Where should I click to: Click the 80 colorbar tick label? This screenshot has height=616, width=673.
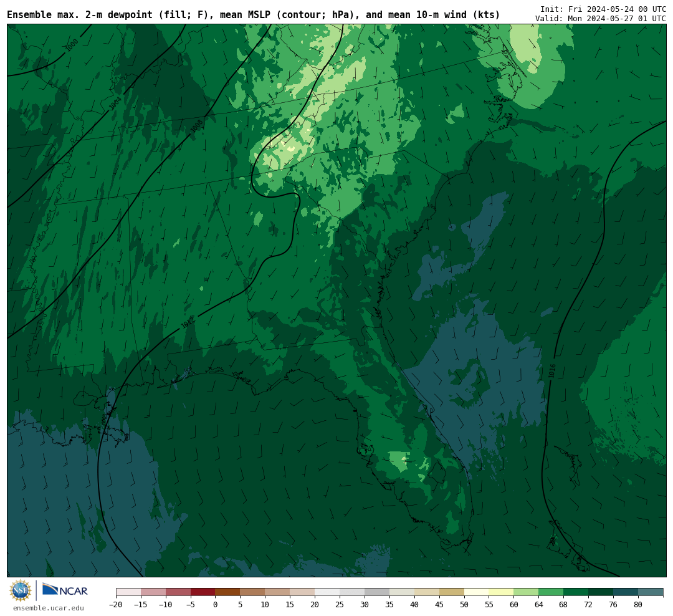tap(639, 605)
